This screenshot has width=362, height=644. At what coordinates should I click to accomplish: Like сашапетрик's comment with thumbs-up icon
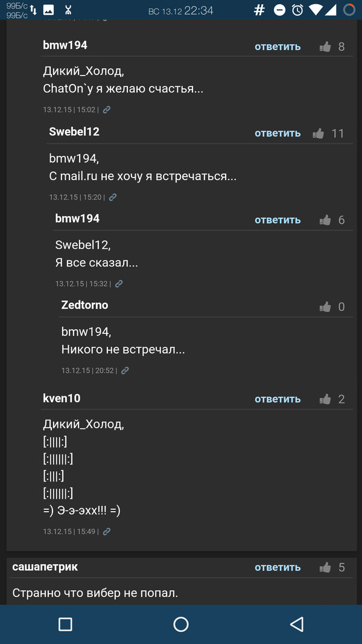325,567
